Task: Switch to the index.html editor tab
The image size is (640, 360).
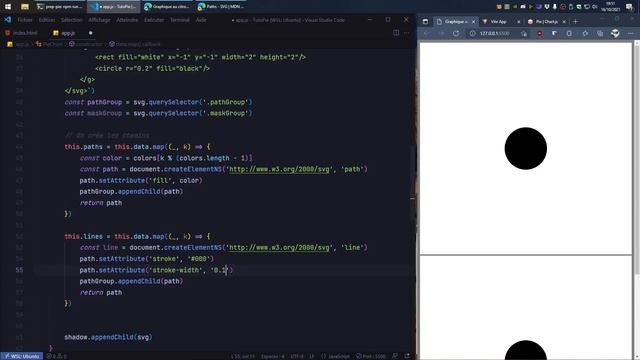Action: (x=21, y=33)
